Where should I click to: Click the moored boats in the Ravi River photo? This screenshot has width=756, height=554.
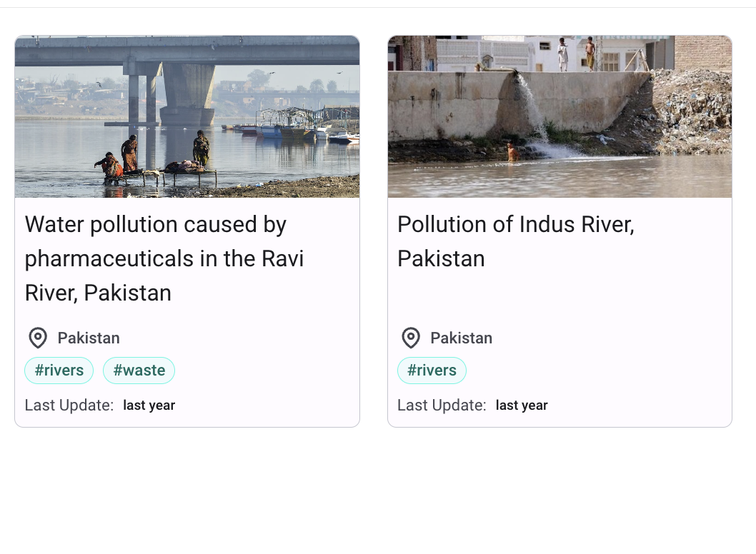pos(293,129)
